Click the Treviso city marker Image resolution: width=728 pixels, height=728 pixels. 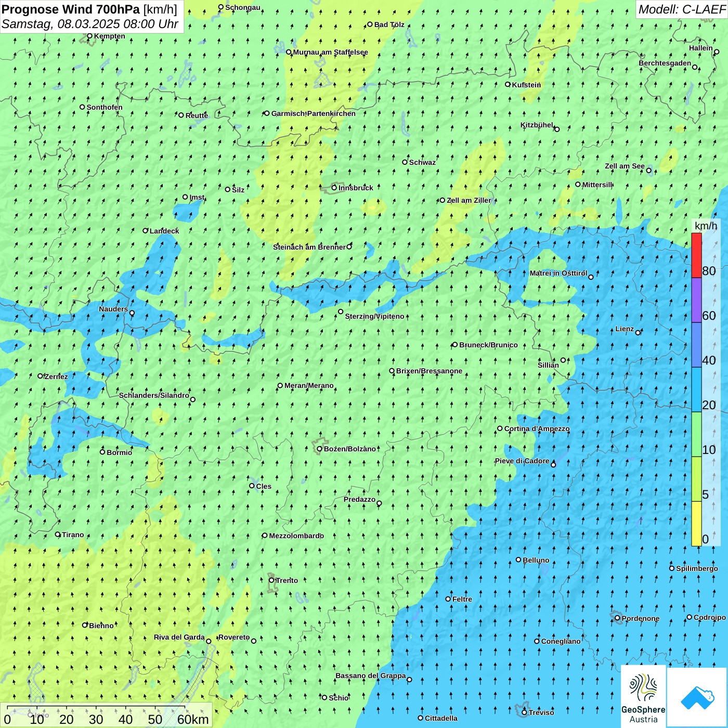pyautogui.click(x=524, y=712)
